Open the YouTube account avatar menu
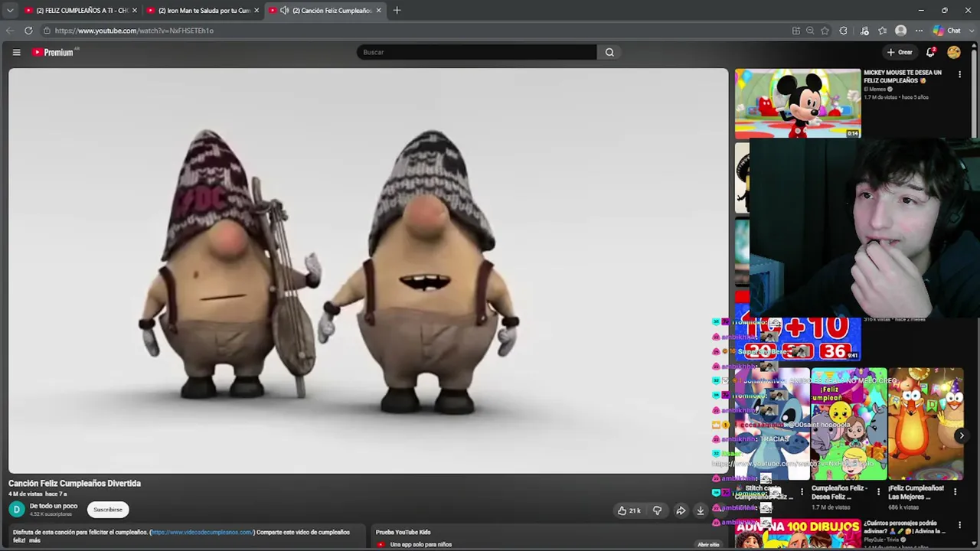This screenshot has width=980, height=551. coord(954,52)
